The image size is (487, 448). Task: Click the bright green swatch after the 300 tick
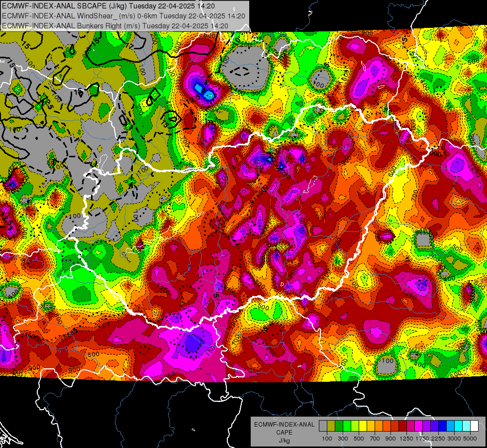pos(347,426)
